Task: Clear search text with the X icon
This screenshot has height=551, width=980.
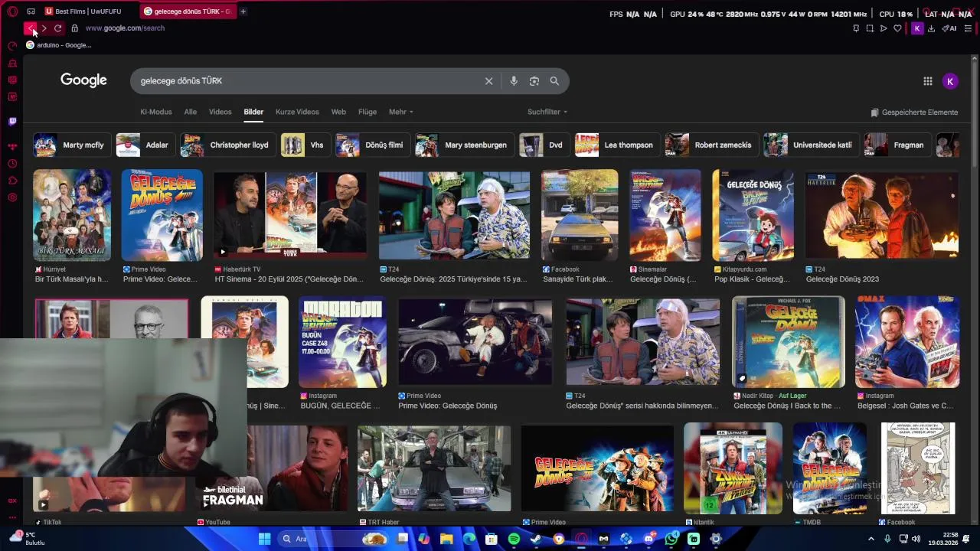Action: pos(488,81)
